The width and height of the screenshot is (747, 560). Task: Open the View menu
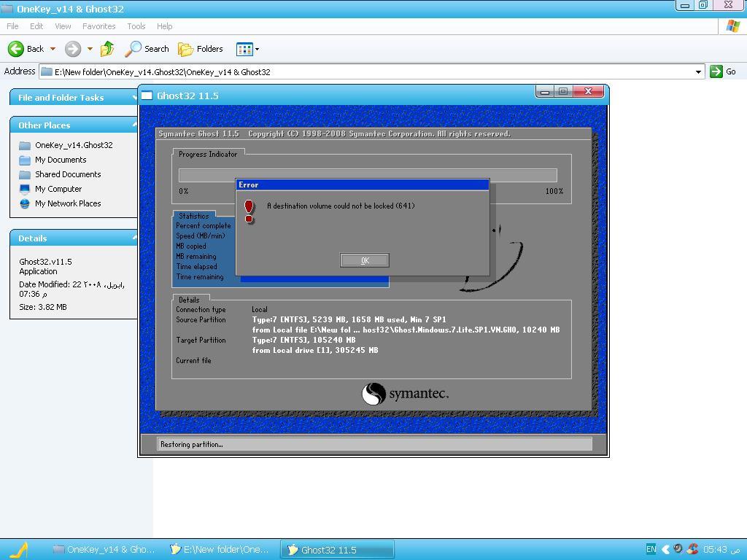tap(63, 26)
